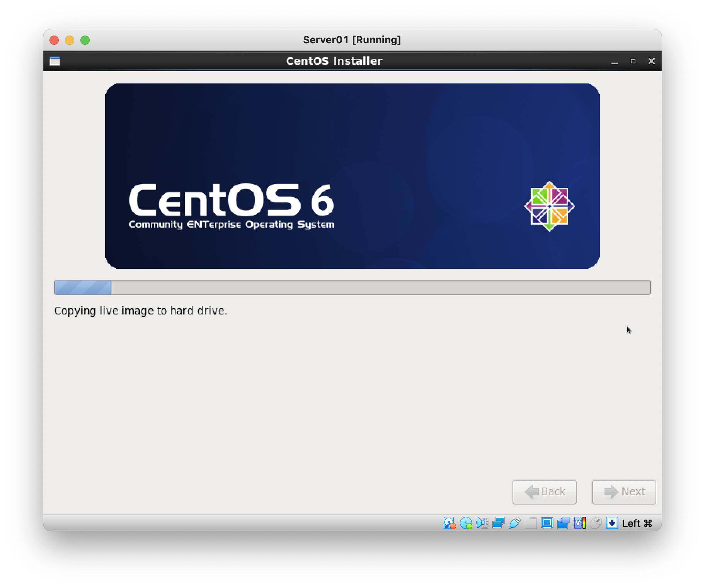Click the CentOS 6 banner image

352,176
